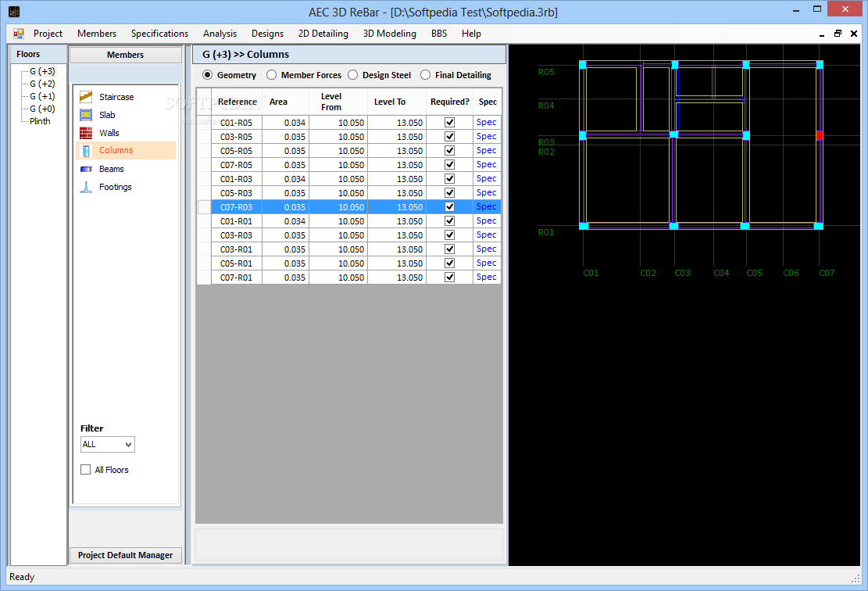
Task: Open the Analysis menu
Action: (220, 34)
